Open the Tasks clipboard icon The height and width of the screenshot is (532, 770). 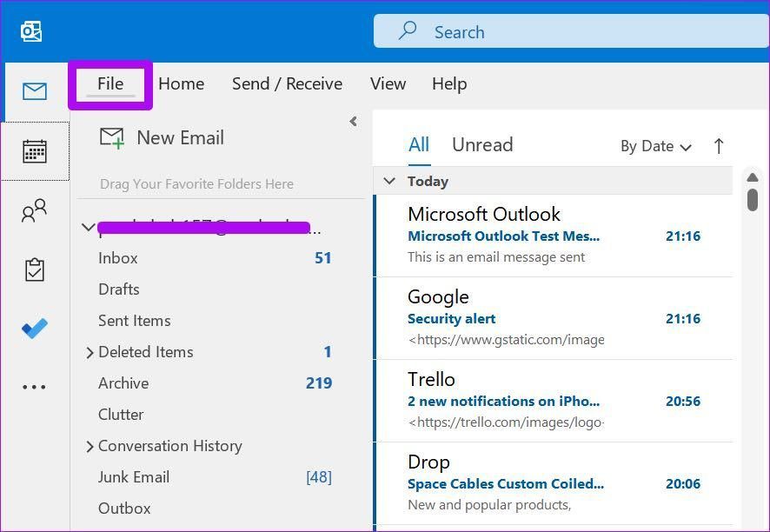(35, 269)
